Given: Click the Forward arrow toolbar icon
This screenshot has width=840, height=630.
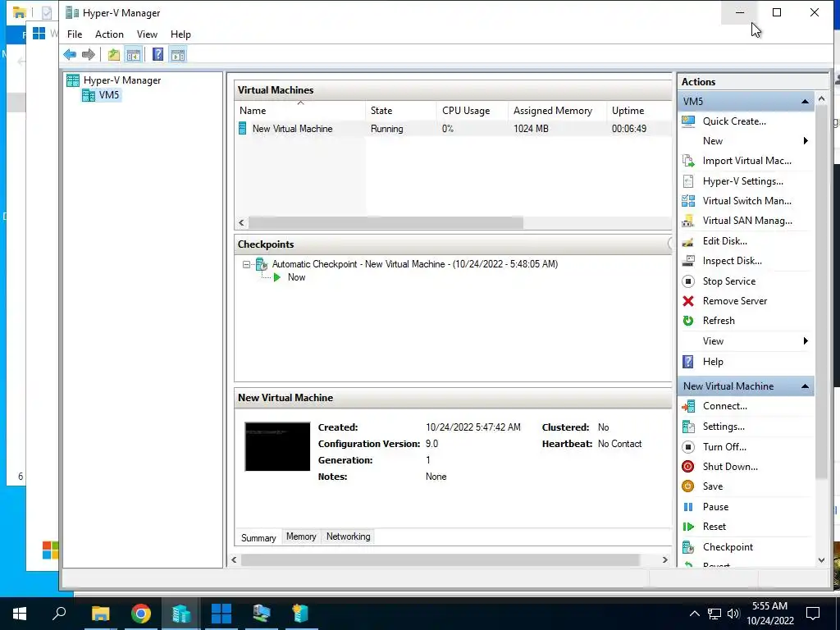Looking at the screenshot, I should coord(89,54).
